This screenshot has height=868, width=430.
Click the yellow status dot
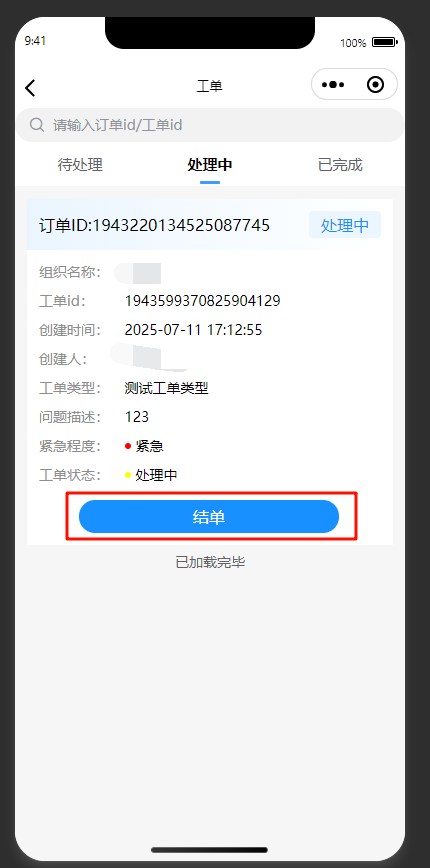click(x=128, y=475)
